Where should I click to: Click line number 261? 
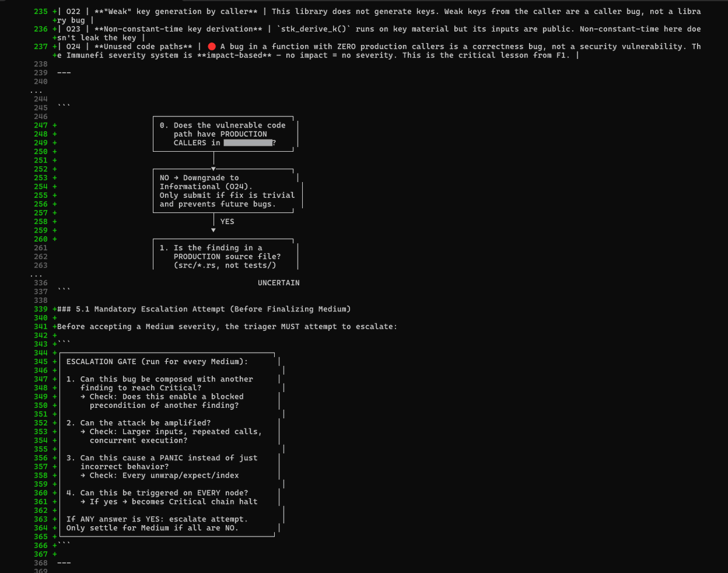pos(41,248)
